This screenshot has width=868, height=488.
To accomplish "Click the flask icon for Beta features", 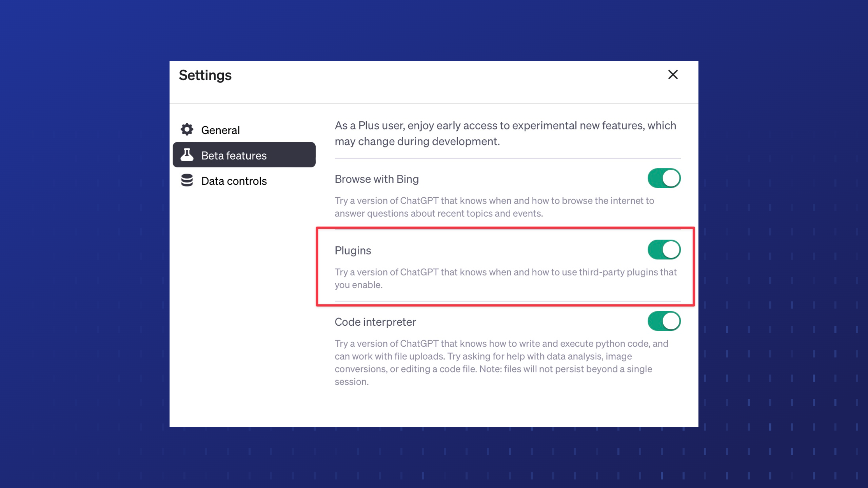I will click(x=187, y=155).
